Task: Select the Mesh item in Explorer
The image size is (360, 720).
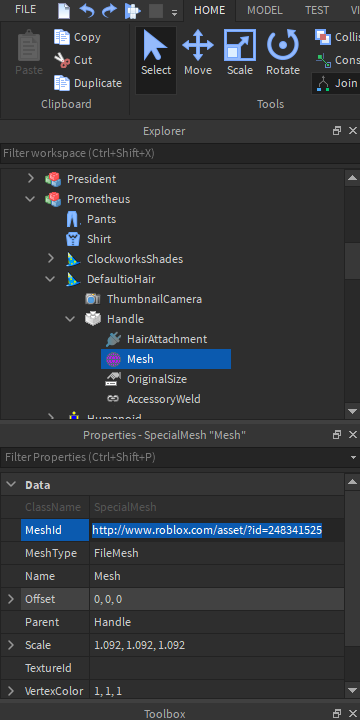Action: click(166, 359)
